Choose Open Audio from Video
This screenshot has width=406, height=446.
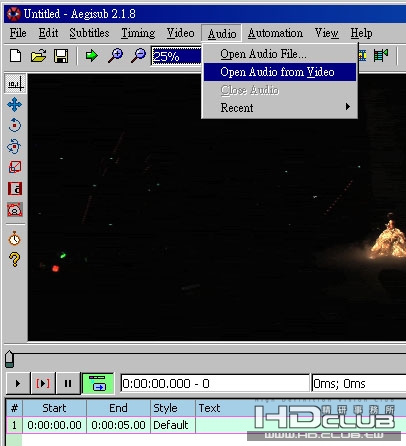click(x=280, y=72)
